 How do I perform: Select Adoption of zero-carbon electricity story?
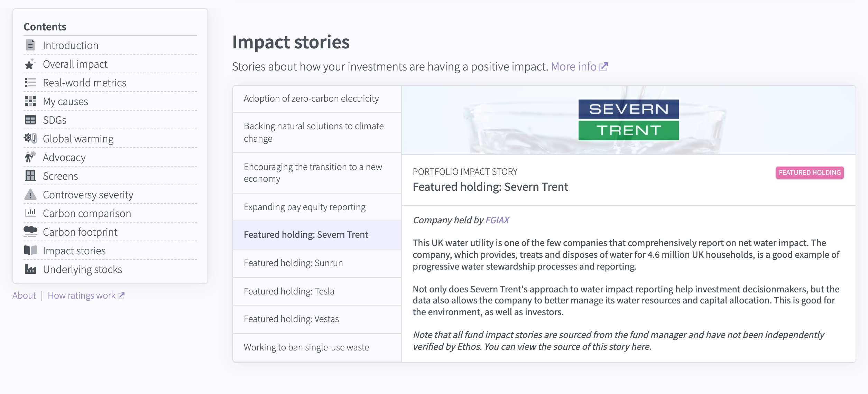[x=311, y=99]
